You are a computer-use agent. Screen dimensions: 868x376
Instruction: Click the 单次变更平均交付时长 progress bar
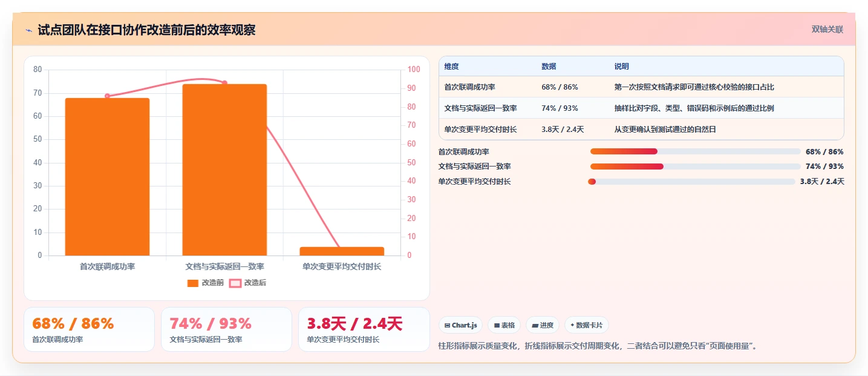[691, 182]
